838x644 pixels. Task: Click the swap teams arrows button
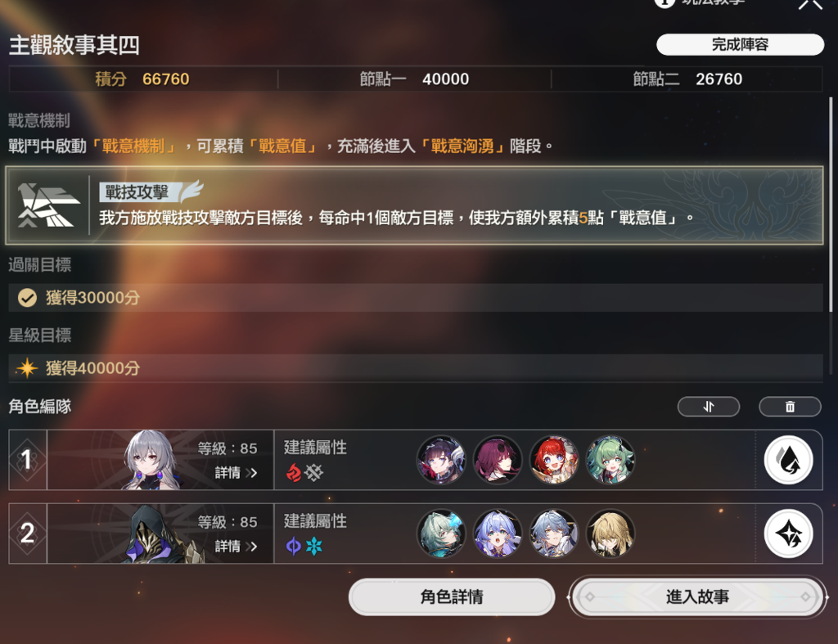click(x=708, y=407)
